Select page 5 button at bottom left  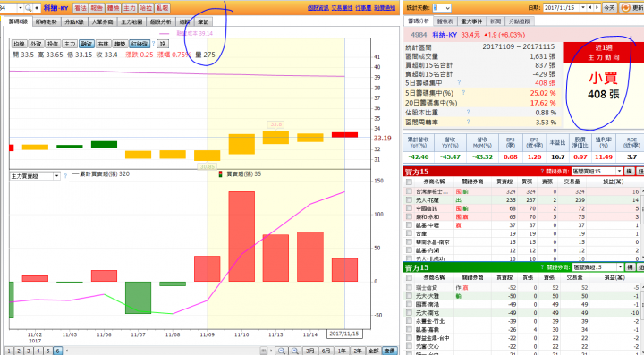click(x=48, y=351)
